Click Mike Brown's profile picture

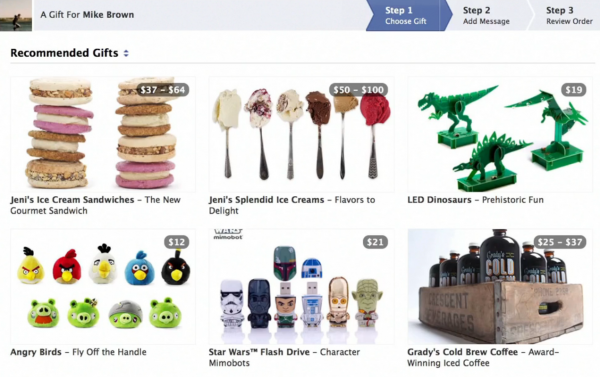pos(16,15)
